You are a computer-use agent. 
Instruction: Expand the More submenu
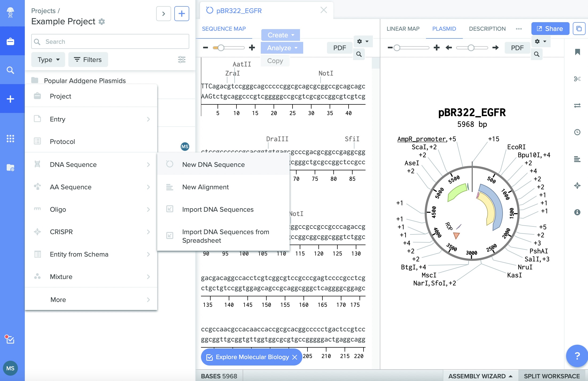click(x=91, y=300)
